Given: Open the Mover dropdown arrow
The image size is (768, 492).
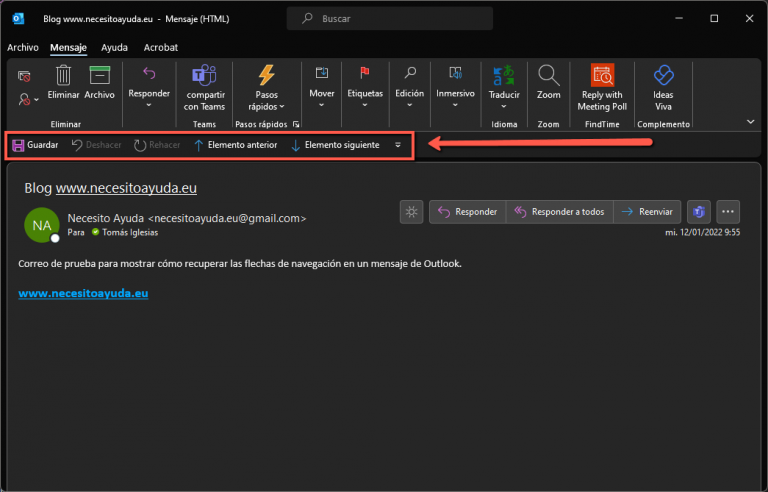Looking at the screenshot, I should (x=322, y=105).
